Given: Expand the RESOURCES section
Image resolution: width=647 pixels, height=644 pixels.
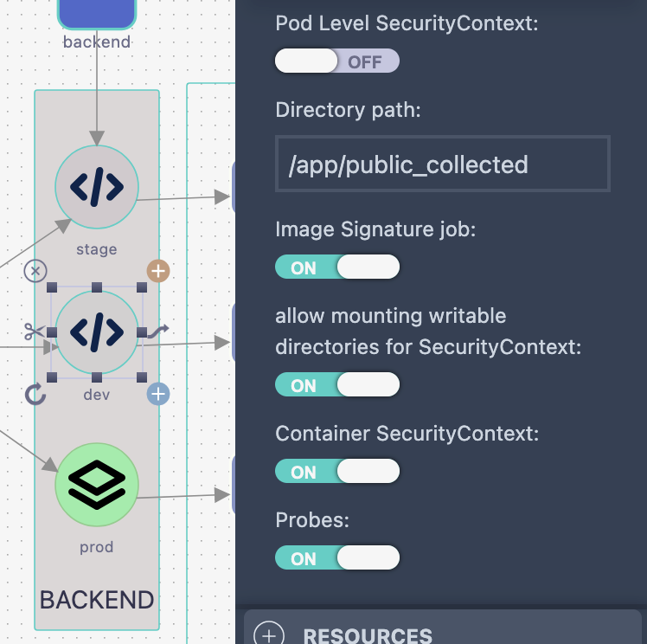Looking at the screenshot, I should (368, 635).
